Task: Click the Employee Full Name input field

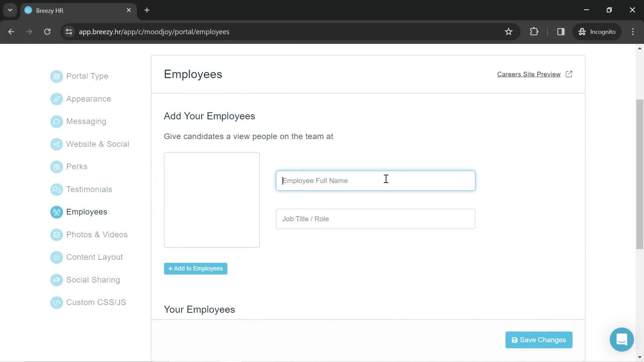Action: 375,180
